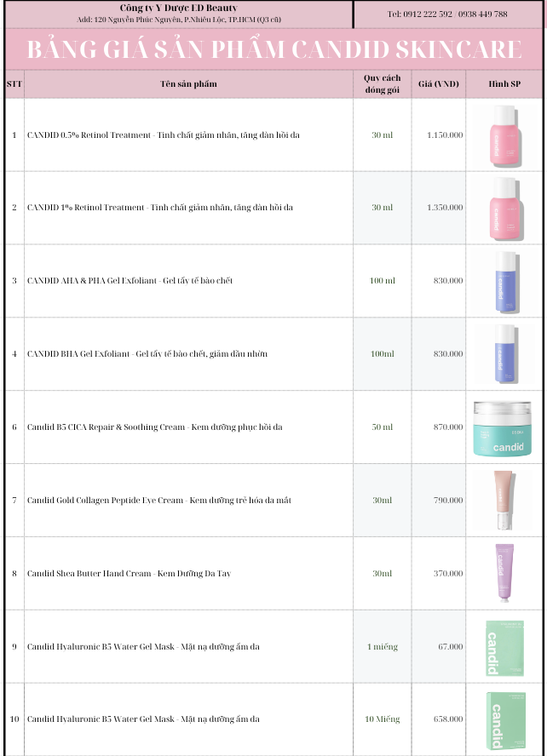Image resolution: width=547 pixels, height=756 pixels.
Task: Select the company name 'Công ty Y Dược ED Beauty'
Action: (x=179, y=8)
